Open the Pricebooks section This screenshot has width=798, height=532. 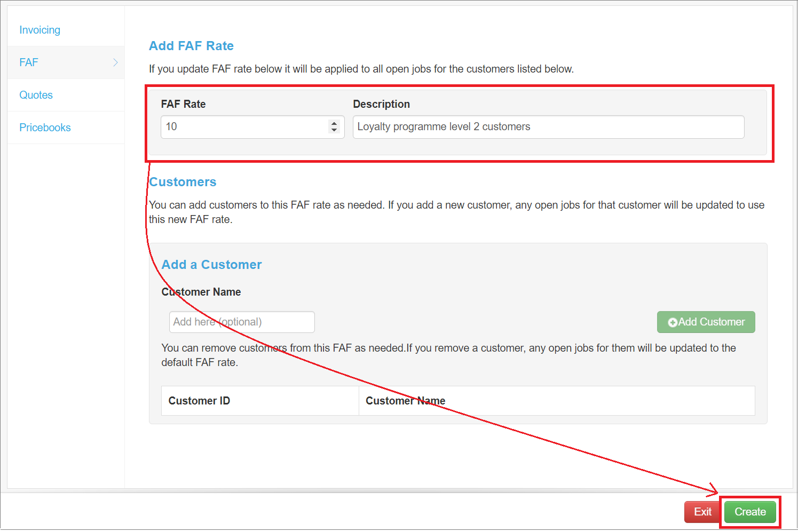pyautogui.click(x=45, y=128)
